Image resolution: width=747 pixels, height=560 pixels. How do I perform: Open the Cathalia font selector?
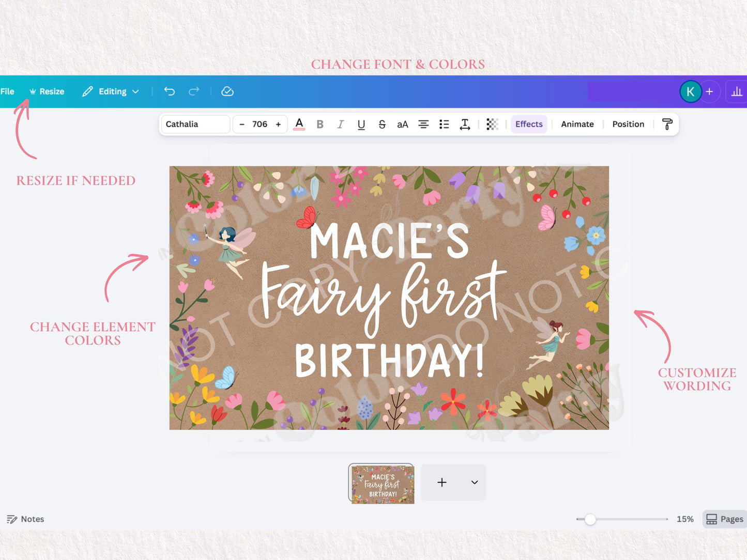(x=195, y=124)
